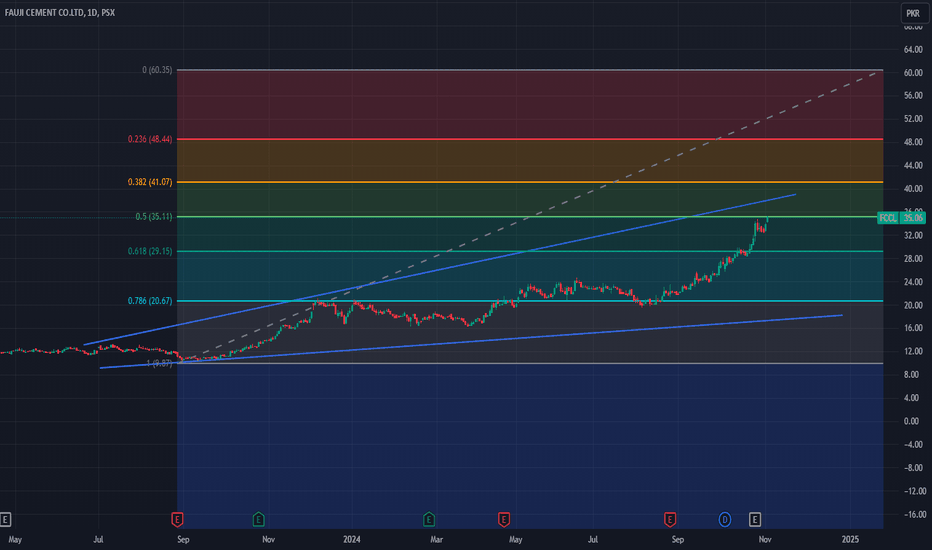Click the 4.00 price axis label
This screenshot has width=932, height=550.
click(x=913, y=398)
